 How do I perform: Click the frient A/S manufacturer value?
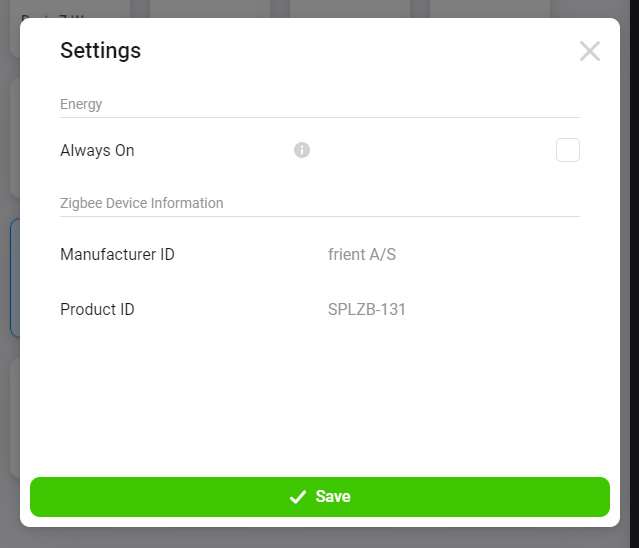tap(362, 255)
